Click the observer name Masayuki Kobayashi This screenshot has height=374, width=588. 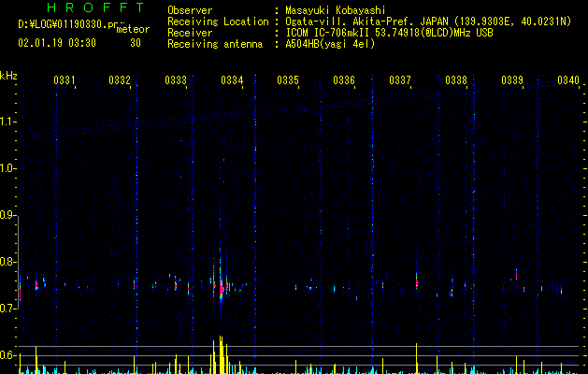(x=336, y=10)
